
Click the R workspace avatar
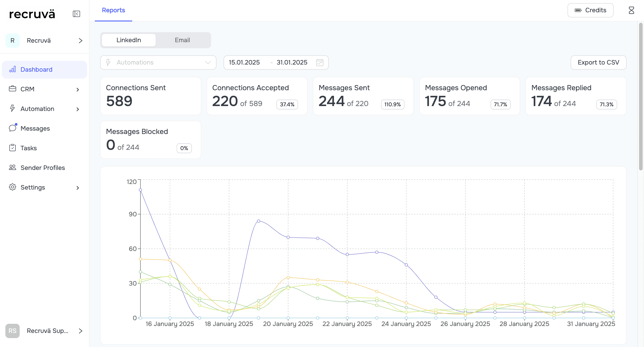13,41
